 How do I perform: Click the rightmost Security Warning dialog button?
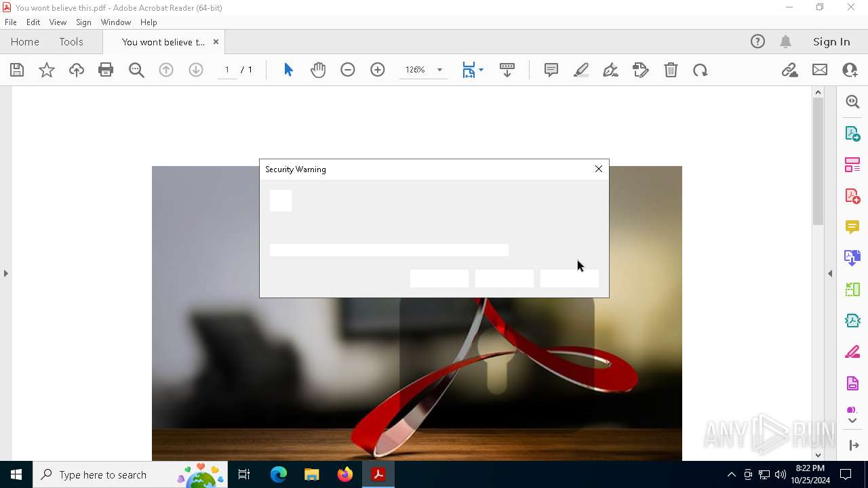point(570,279)
